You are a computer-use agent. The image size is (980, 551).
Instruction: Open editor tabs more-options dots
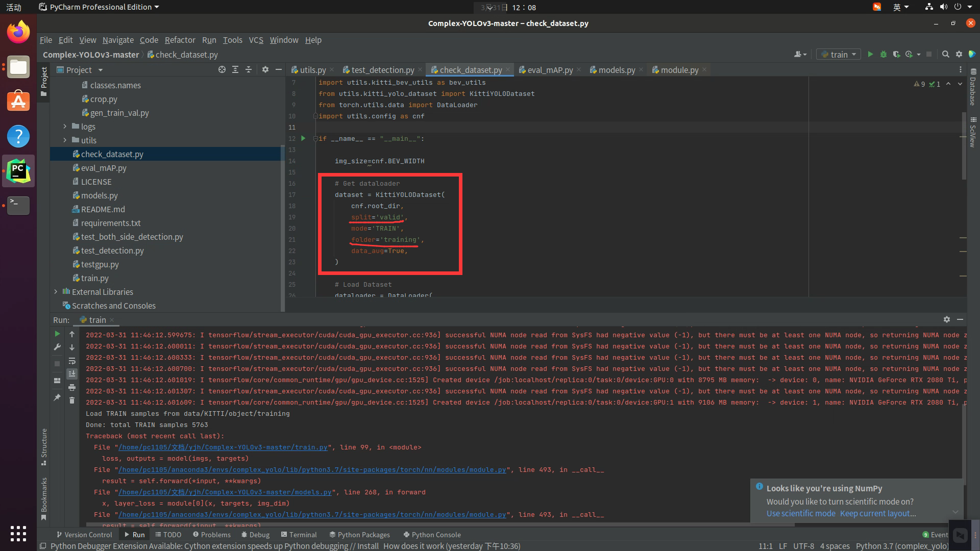960,70
